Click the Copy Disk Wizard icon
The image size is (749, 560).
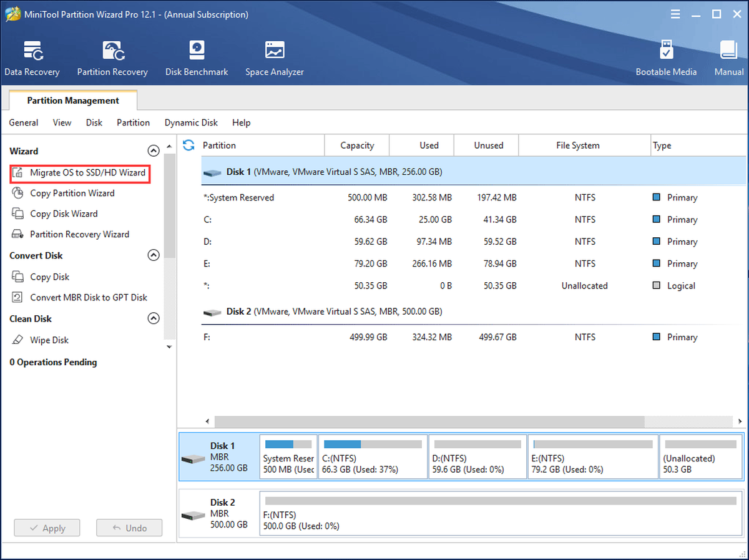tap(18, 214)
